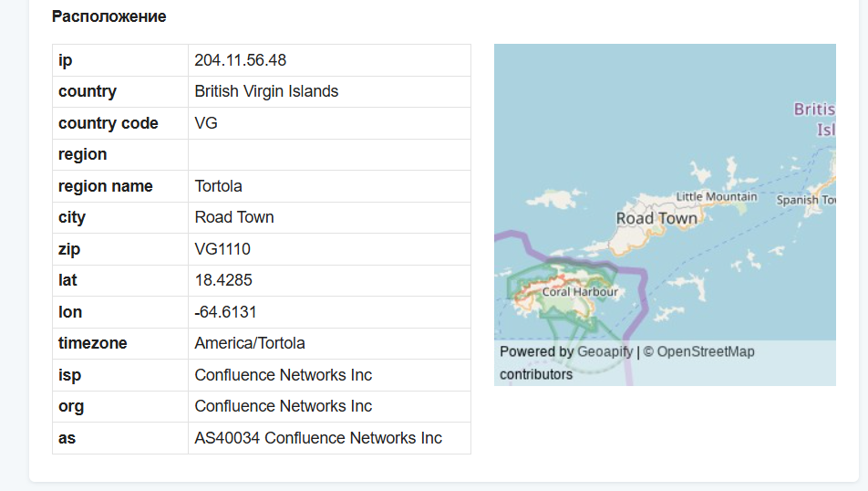Click the British Virgin Islands country value
This screenshot has height=491, width=868.
[x=266, y=91]
